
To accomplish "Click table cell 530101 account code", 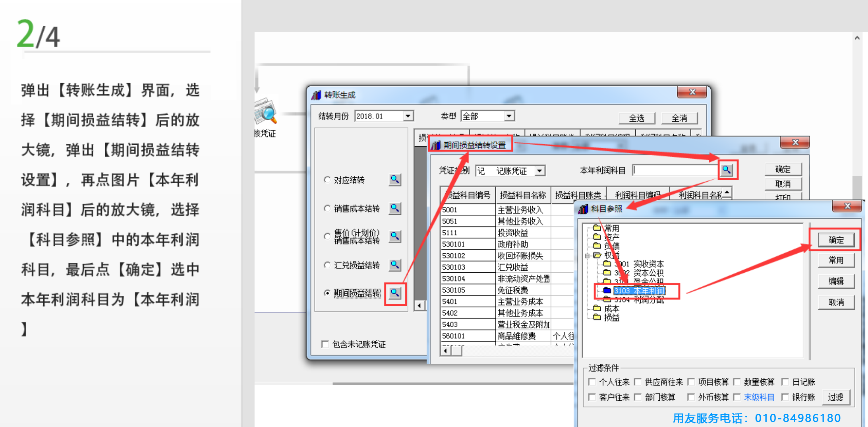I will click(468, 244).
